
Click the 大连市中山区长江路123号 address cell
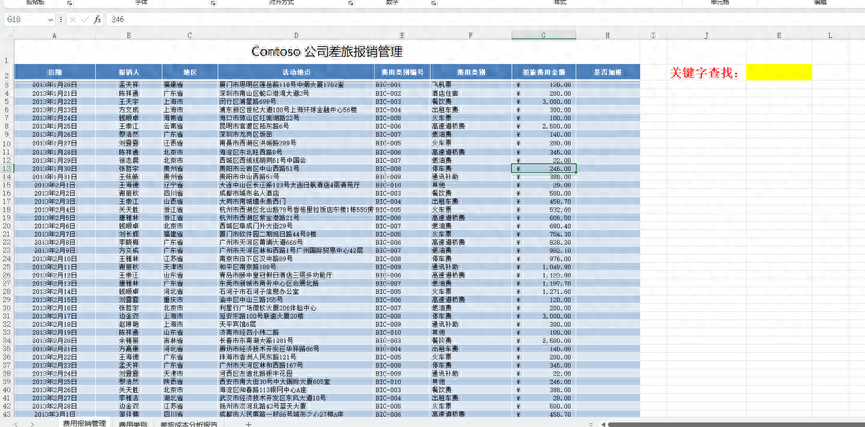coord(296,185)
